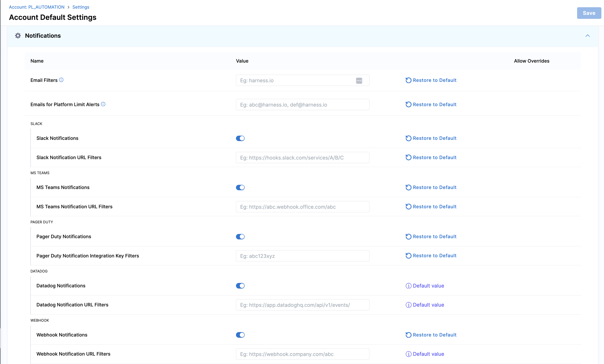Disable the Slack Notifications toggle
Screen dimensions: 604x364
click(240, 138)
